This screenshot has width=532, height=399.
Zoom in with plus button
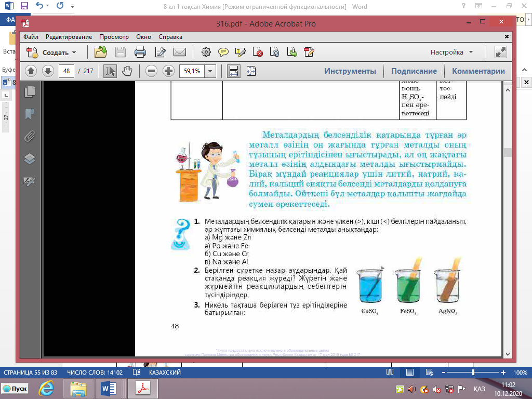click(x=169, y=71)
